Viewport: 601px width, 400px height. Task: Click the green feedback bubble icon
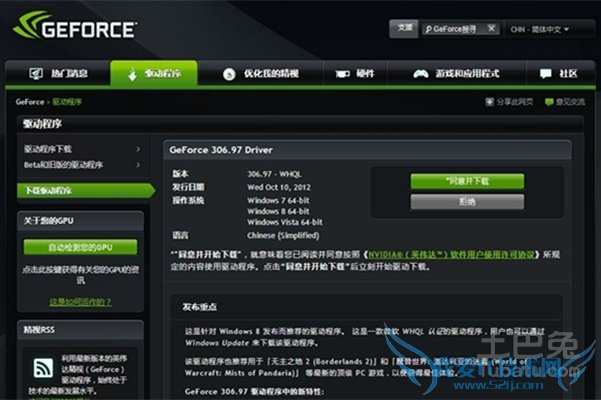[x=549, y=102]
